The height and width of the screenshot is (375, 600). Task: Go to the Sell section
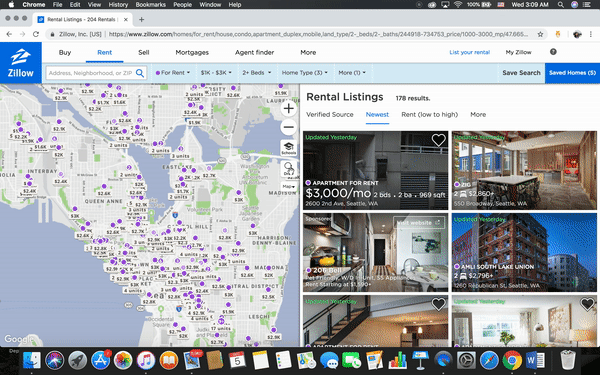[143, 52]
